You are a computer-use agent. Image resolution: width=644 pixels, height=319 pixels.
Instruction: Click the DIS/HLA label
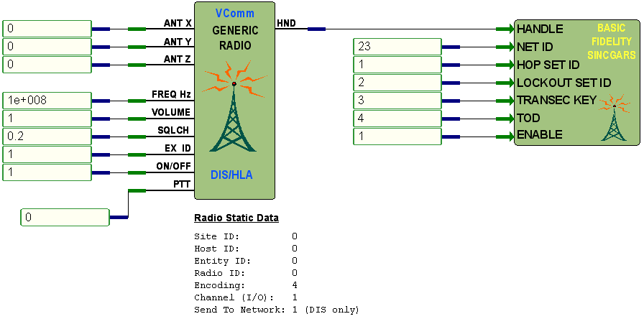pyautogui.click(x=231, y=175)
